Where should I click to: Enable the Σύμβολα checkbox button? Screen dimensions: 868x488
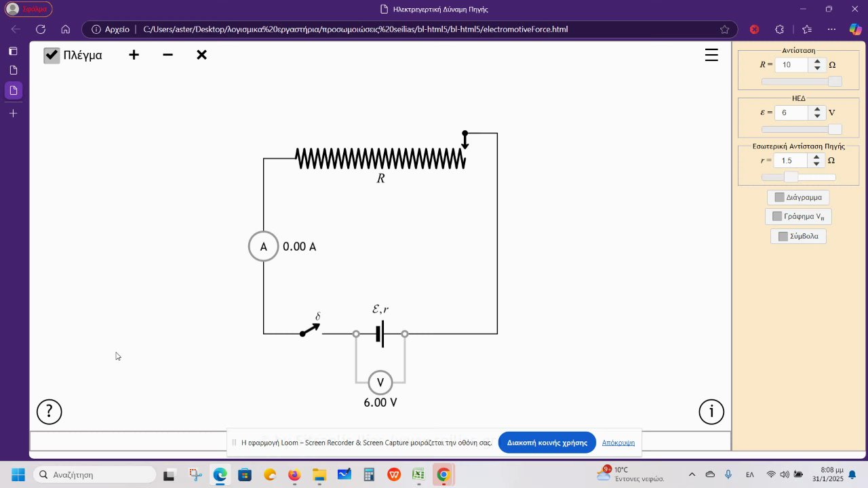click(798, 237)
